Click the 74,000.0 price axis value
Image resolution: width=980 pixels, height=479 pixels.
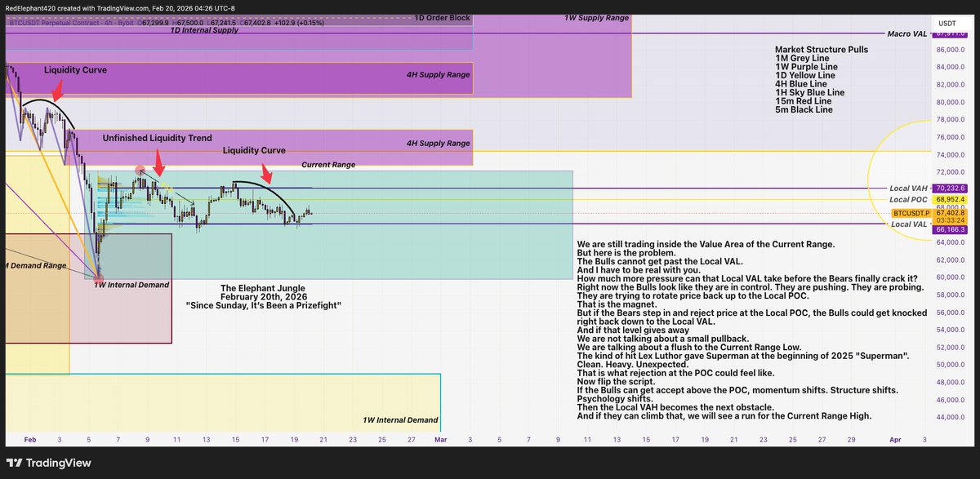(951, 154)
